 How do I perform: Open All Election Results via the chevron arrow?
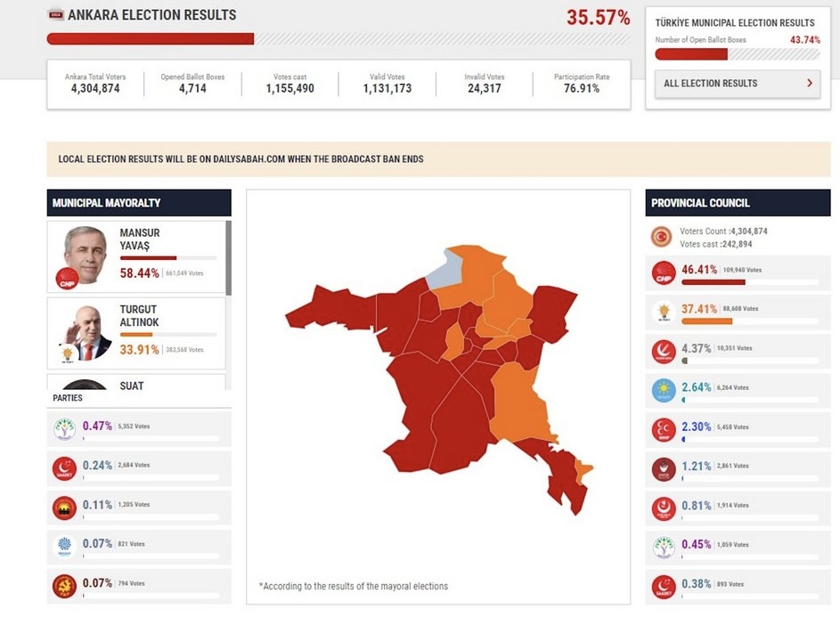pyautogui.click(x=809, y=84)
